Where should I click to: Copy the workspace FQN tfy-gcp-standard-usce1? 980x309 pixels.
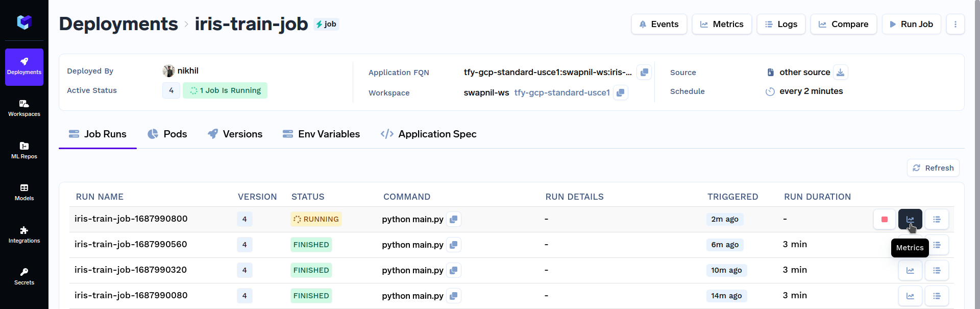point(620,93)
